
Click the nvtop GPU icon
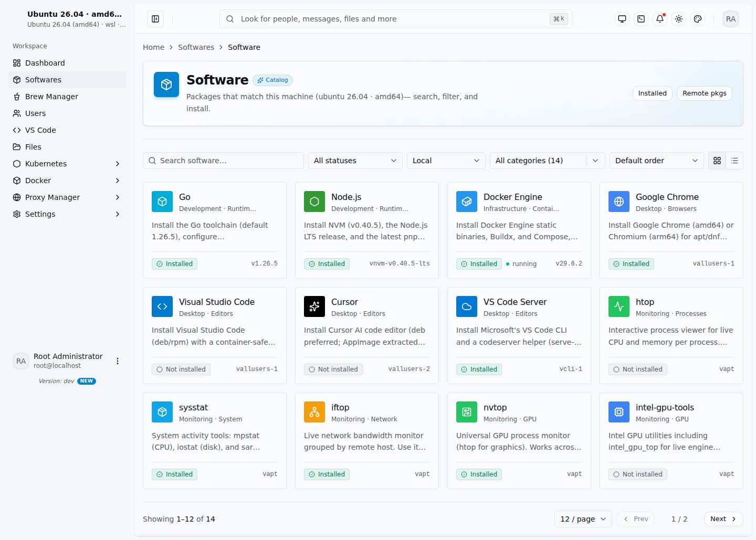[x=467, y=412]
